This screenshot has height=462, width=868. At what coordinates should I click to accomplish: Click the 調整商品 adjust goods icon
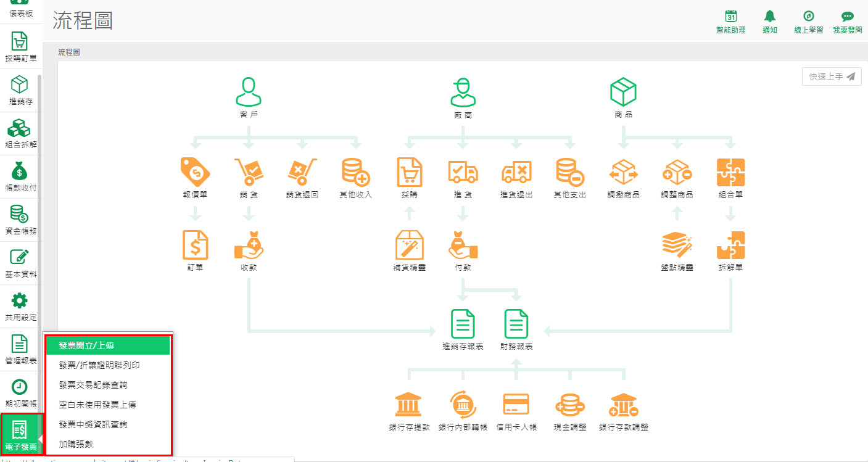[677, 172]
